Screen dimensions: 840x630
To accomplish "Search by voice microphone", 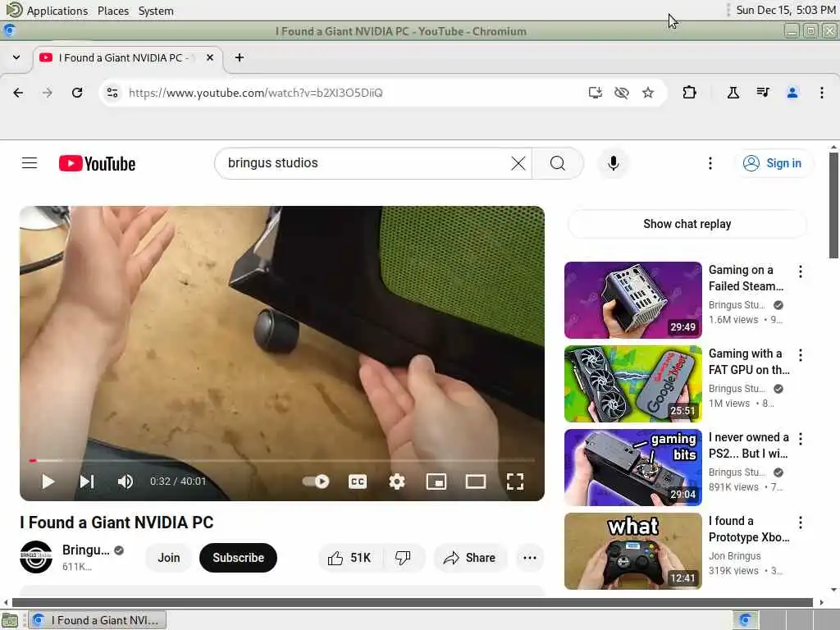I will point(614,163).
